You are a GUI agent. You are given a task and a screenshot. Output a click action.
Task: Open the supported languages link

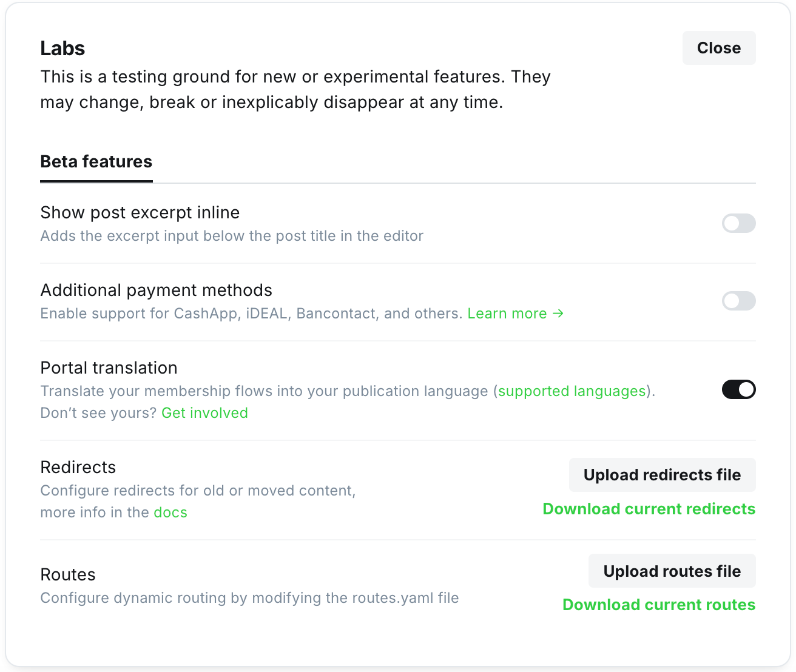pyautogui.click(x=572, y=391)
